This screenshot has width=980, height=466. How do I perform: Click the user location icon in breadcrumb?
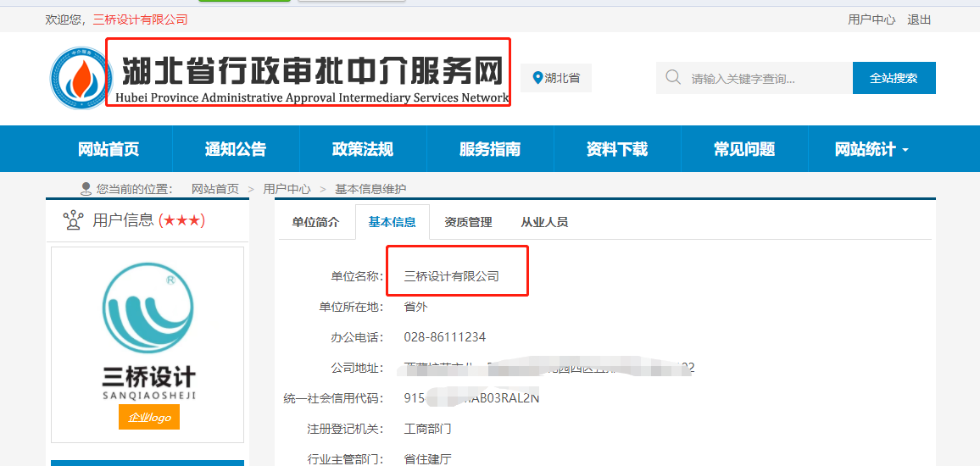point(86,189)
